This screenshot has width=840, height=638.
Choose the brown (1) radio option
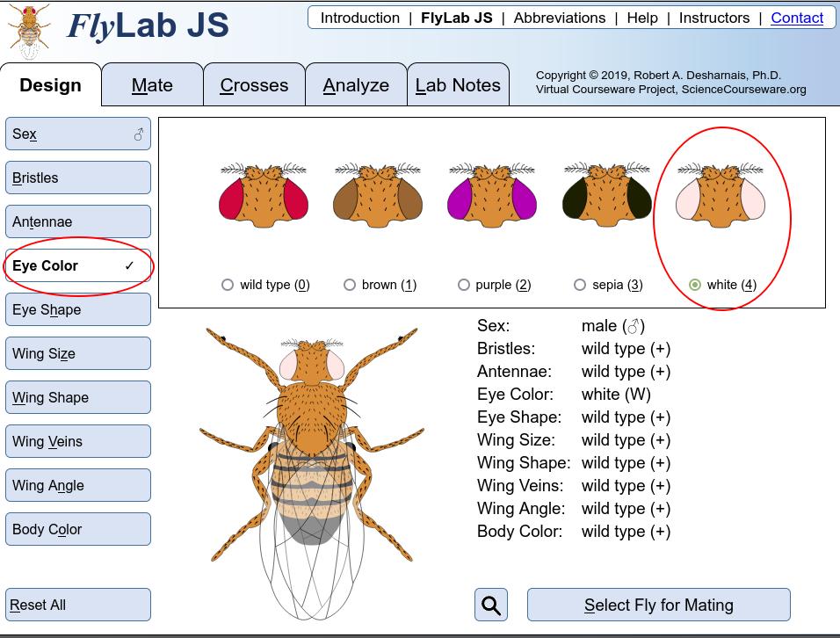[350, 285]
